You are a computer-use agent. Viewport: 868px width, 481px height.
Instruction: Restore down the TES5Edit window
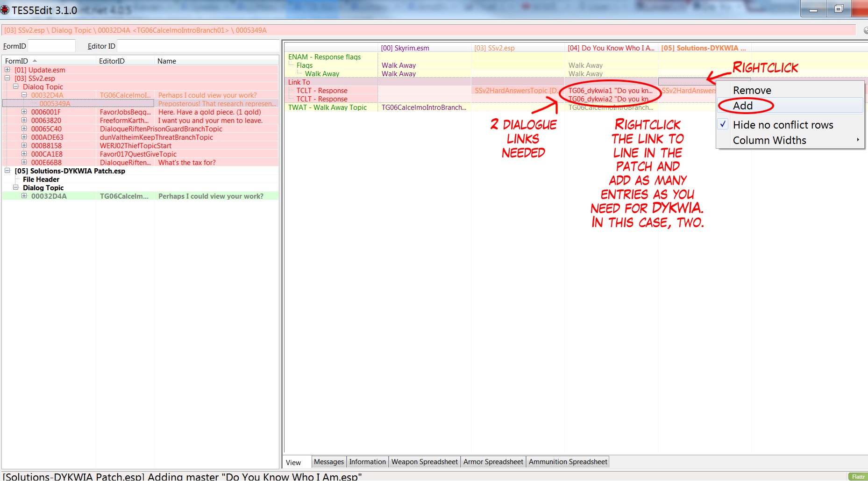pos(839,9)
